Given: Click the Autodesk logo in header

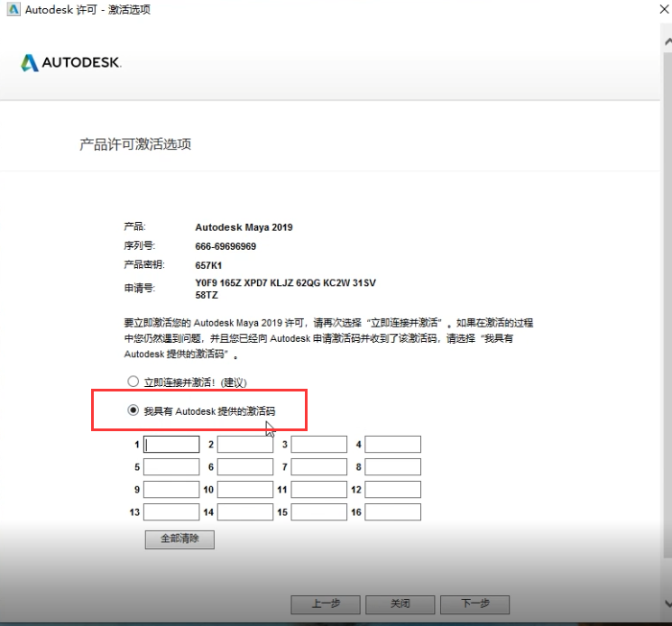Looking at the screenshot, I should (x=71, y=62).
